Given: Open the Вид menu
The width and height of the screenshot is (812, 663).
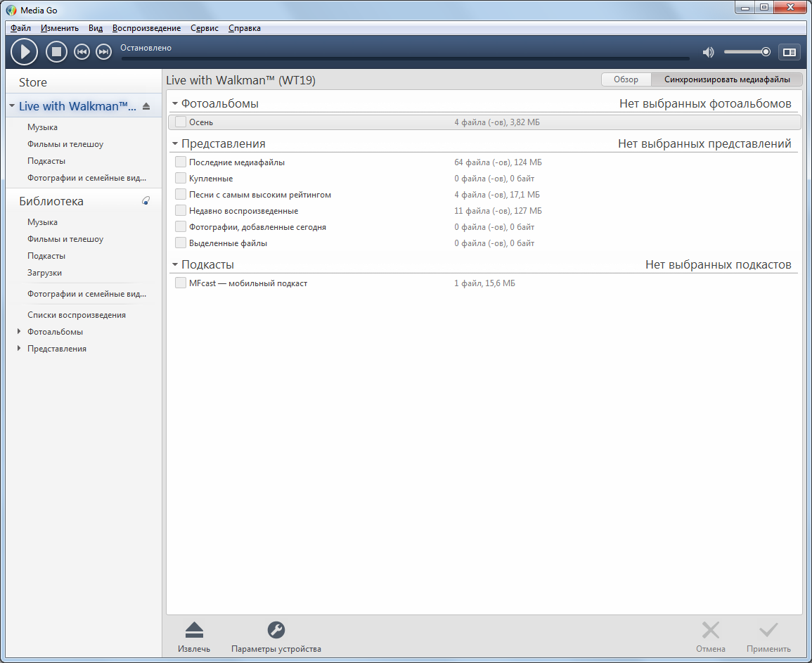Looking at the screenshot, I should point(96,28).
